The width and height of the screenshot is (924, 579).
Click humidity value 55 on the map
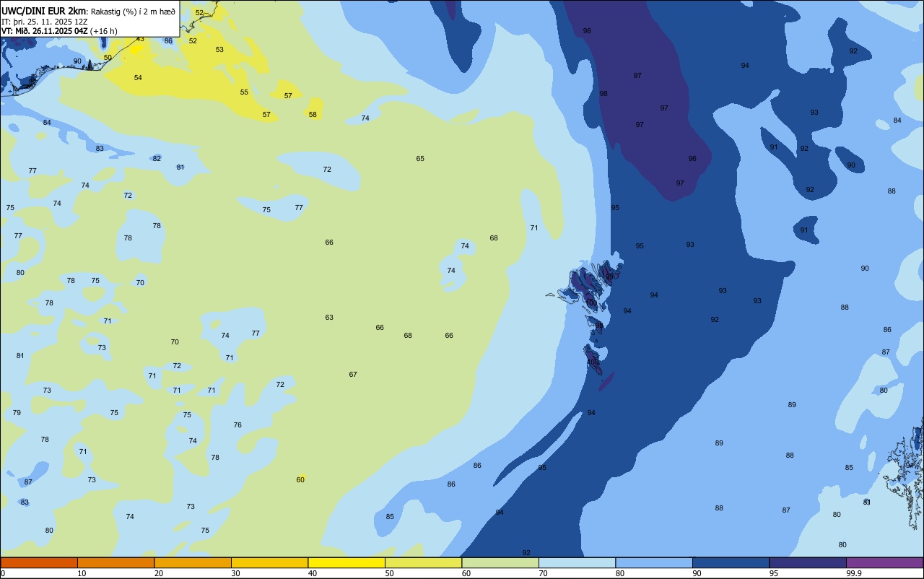[x=244, y=92]
